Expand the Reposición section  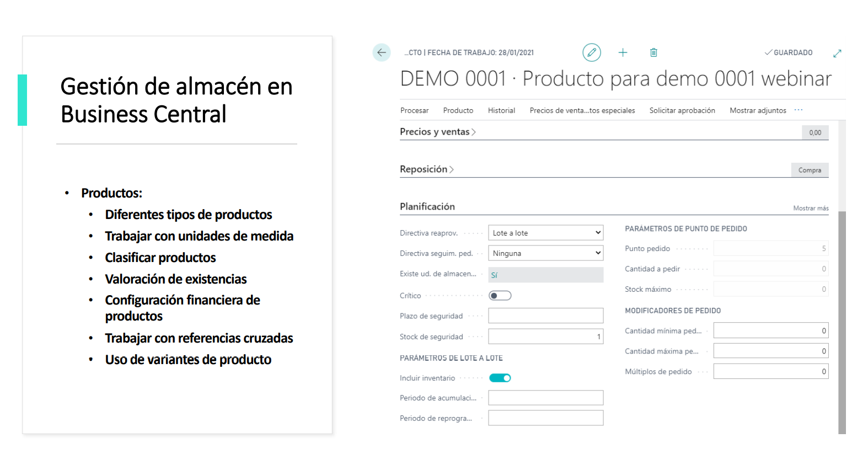click(426, 169)
